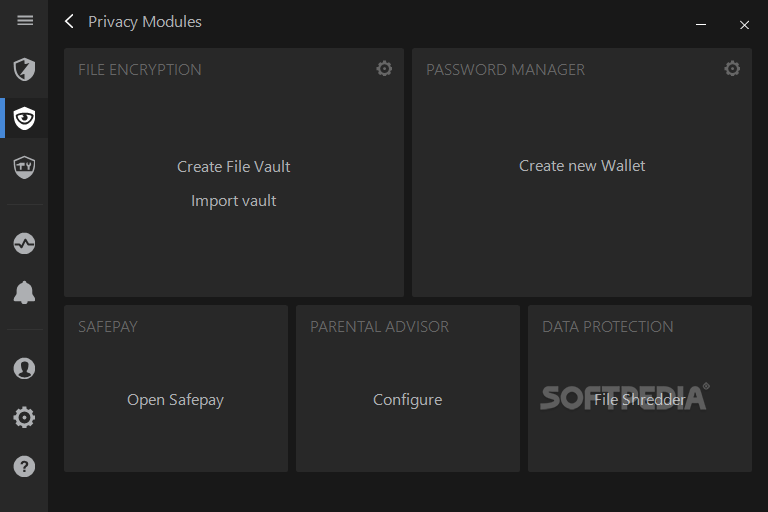Open the Protection shield section
Screen dimensions: 768x512
(24, 69)
